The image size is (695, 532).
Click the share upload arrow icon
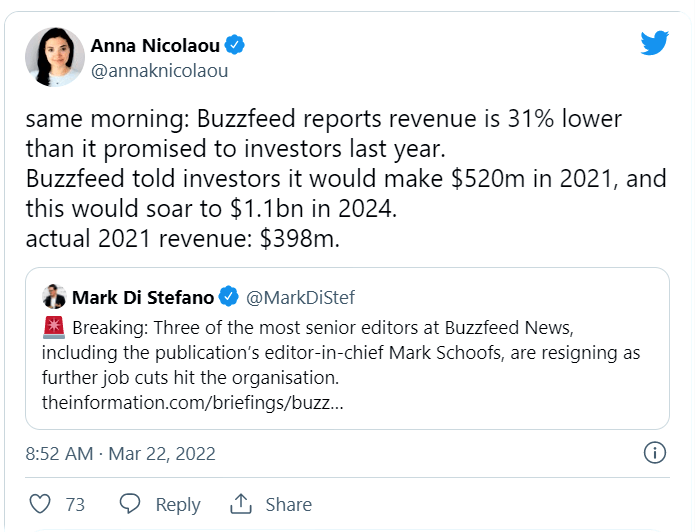(x=241, y=504)
